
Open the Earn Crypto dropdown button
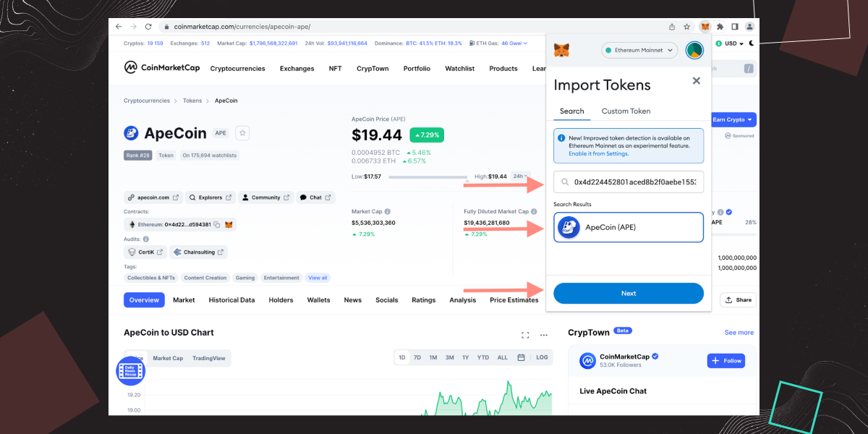point(732,119)
